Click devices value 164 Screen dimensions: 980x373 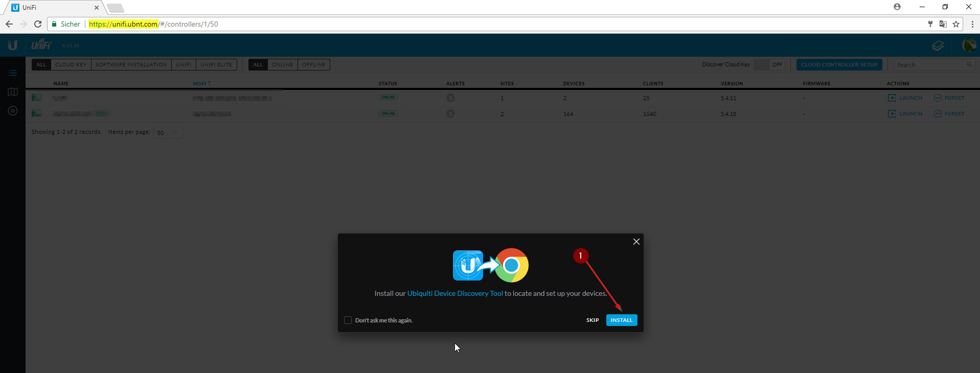coord(568,114)
